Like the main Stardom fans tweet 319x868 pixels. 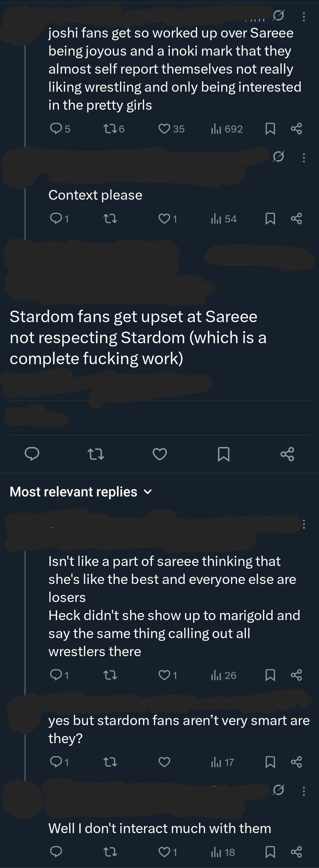(160, 454)
